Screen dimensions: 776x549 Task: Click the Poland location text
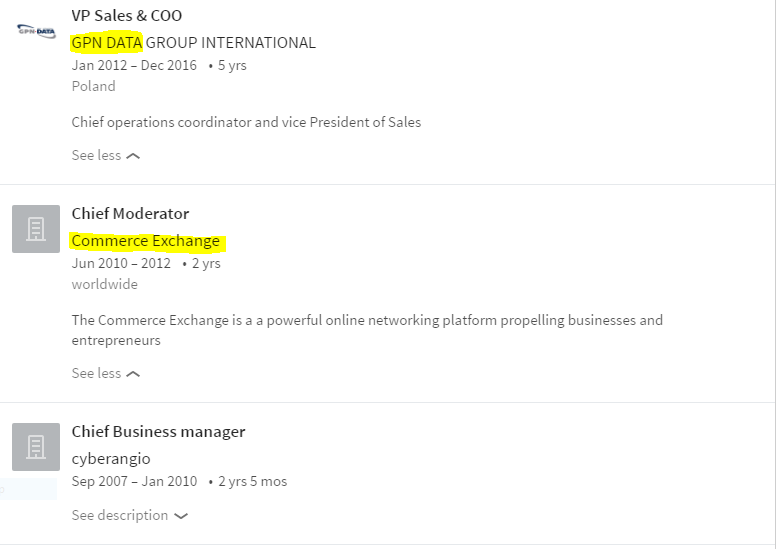point(94,86)
